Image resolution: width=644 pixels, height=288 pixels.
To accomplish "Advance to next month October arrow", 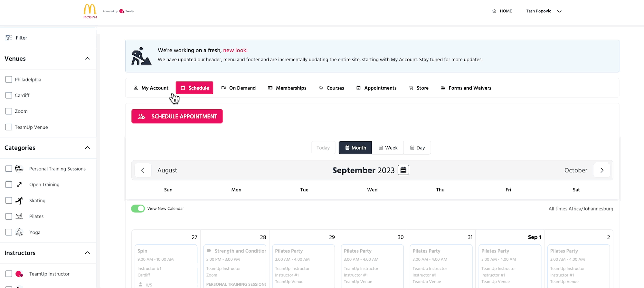I will click(602, 170).
